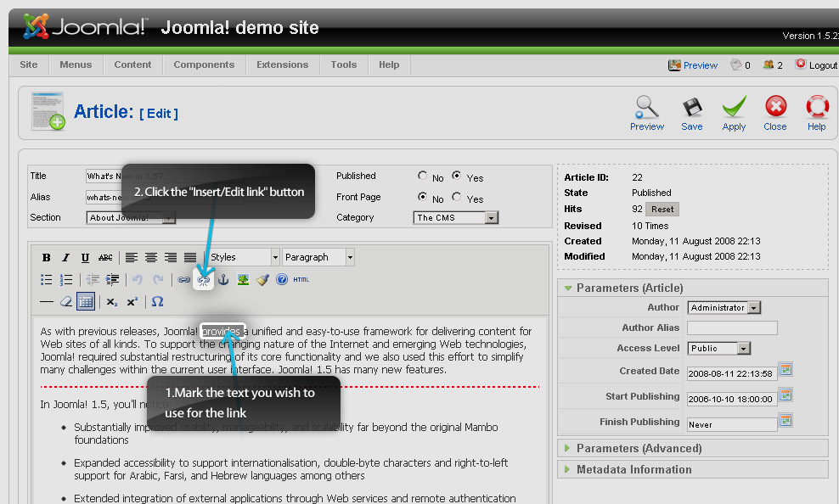Apply superscript formatting
The width and height of the screenshot is (839, 504).
132,302
